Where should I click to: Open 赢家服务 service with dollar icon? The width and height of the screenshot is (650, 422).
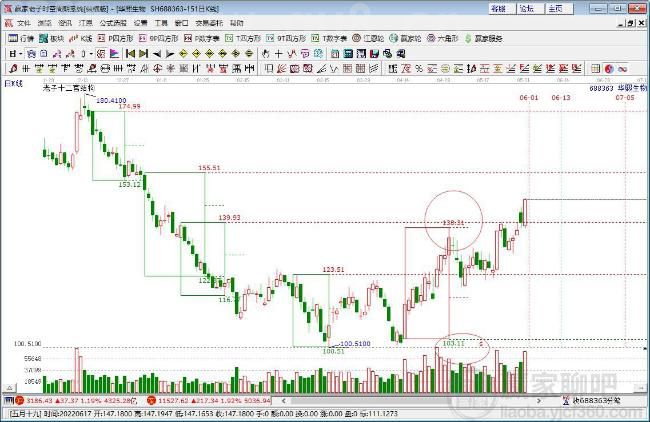tap(484, 39)
